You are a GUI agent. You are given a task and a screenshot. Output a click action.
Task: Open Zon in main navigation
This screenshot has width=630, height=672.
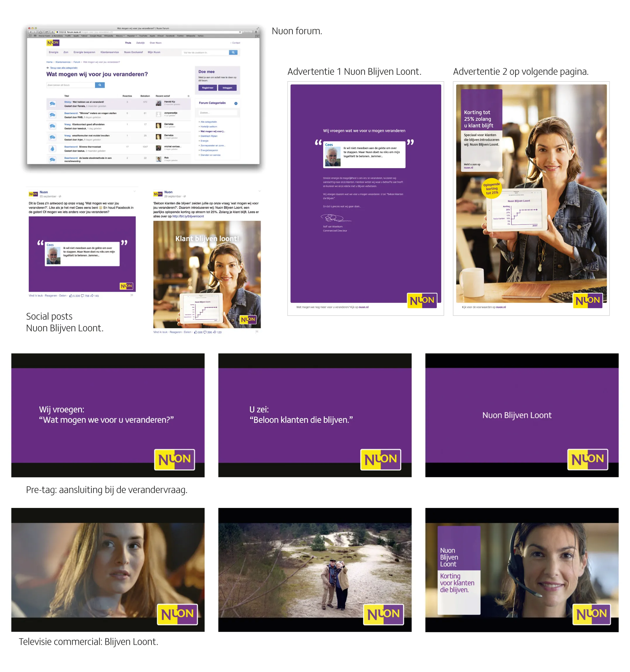(66, 52)
